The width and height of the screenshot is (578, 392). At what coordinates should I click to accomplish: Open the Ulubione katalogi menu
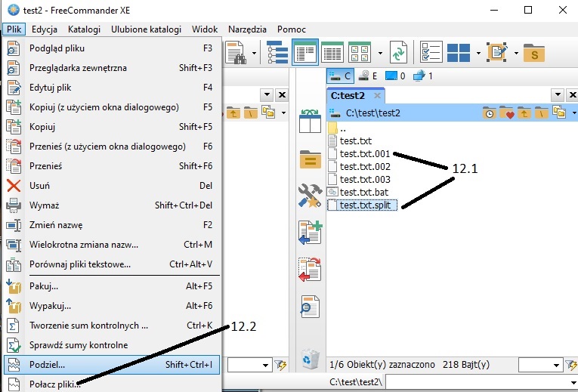coord(146,29)
